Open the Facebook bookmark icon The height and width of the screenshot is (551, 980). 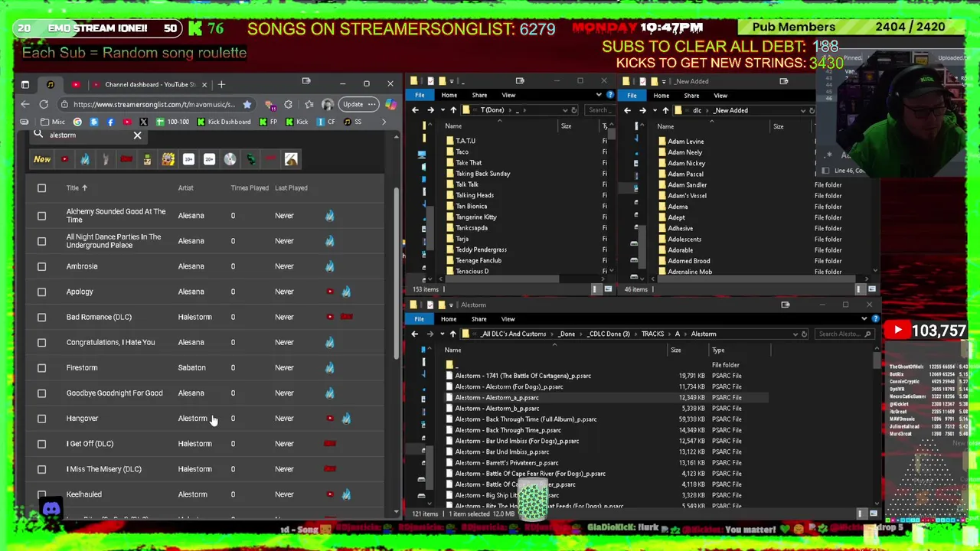[110, 122]
